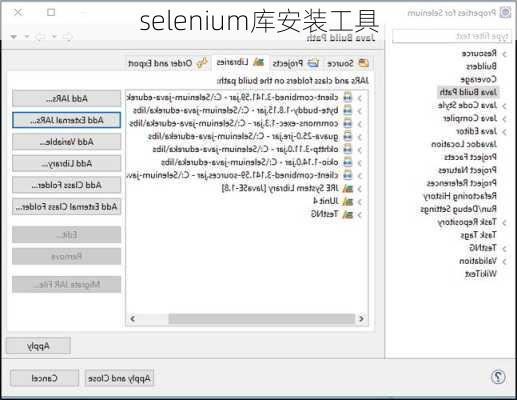Click the Add JARs... button
The image size is (517, 400).
pos(67,99)
